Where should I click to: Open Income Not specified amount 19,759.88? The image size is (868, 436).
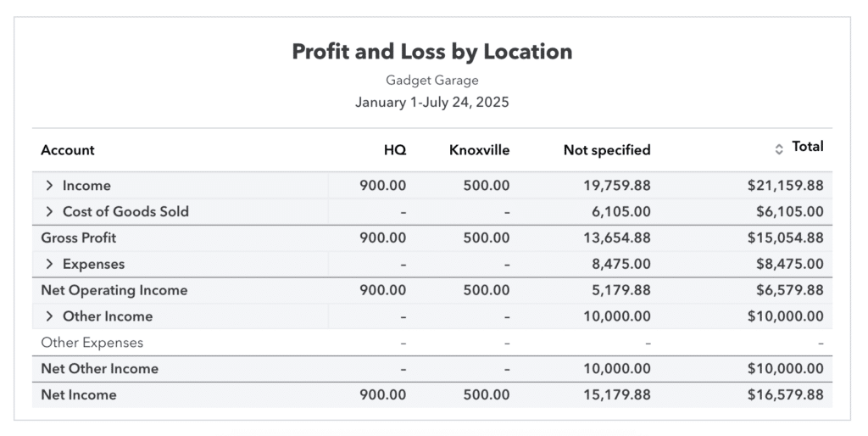[x=617, y=186]
